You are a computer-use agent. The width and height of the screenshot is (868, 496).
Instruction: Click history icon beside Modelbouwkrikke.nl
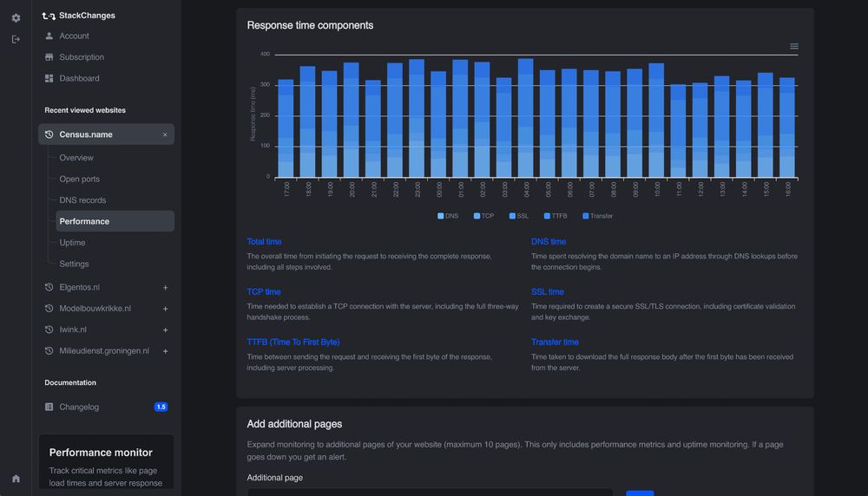point(49,309)
